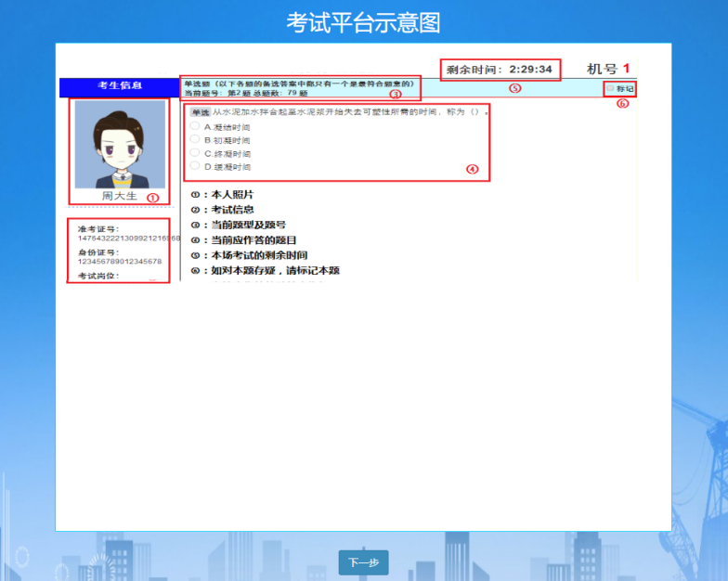Click the 身份证号 number field
This screenshot has width=728, height=581.
[x=120, y=262]
